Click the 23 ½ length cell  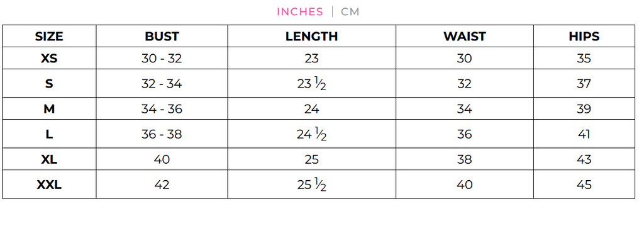pyautogui.click(x=312, y=84)
